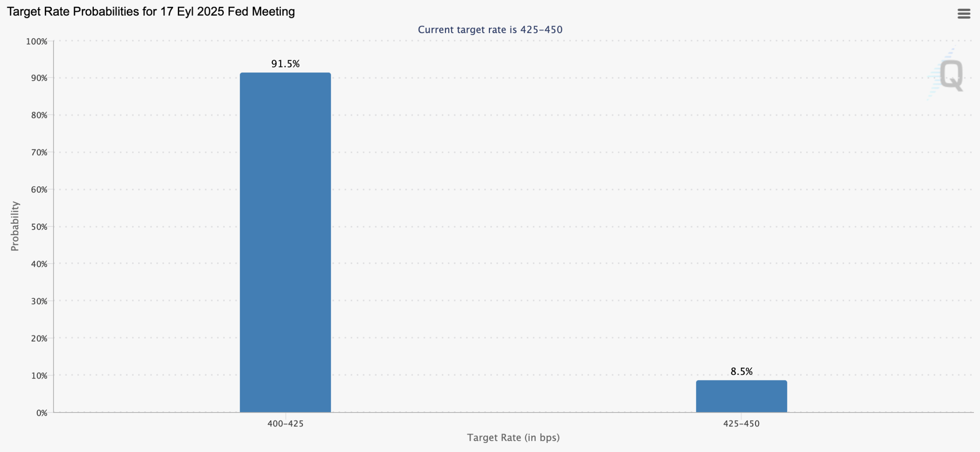
Task: Click the 90% y-axis tick label
Action: pos(39,78)
